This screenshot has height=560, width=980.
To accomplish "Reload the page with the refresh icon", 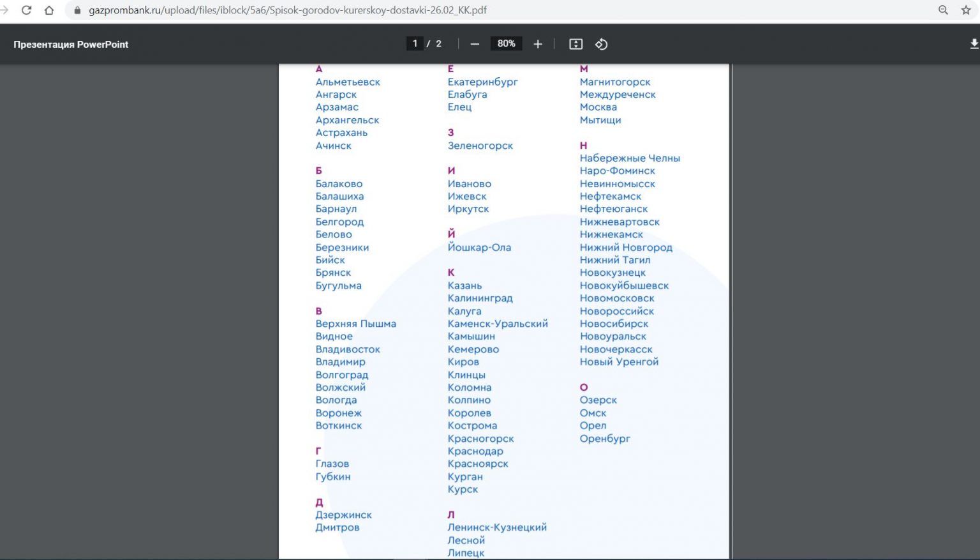I will pos(27,10).
